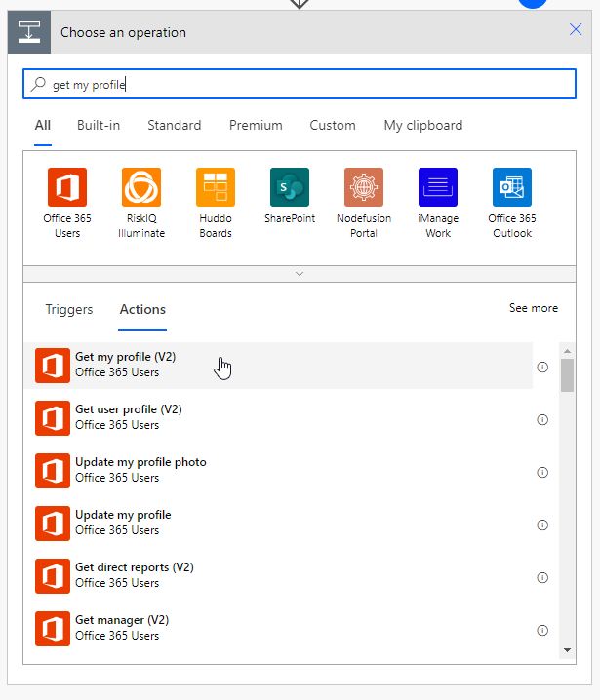Click the Office icon beside Get user profile (V2)
Viewport: 600px width, 700px height.
(x=53, y=418)
